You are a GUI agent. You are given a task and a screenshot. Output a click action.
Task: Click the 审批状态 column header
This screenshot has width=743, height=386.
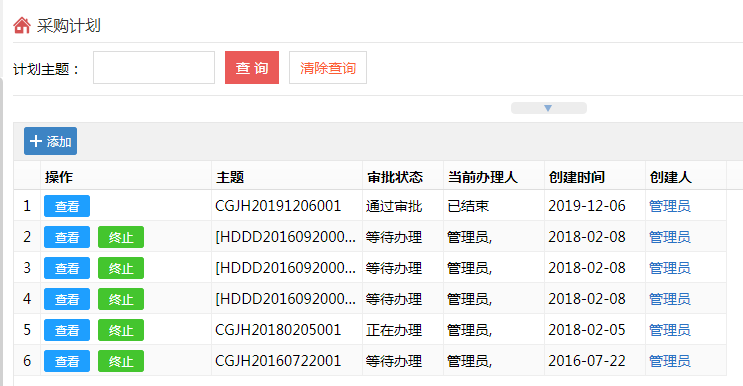[x=403, y=177]
